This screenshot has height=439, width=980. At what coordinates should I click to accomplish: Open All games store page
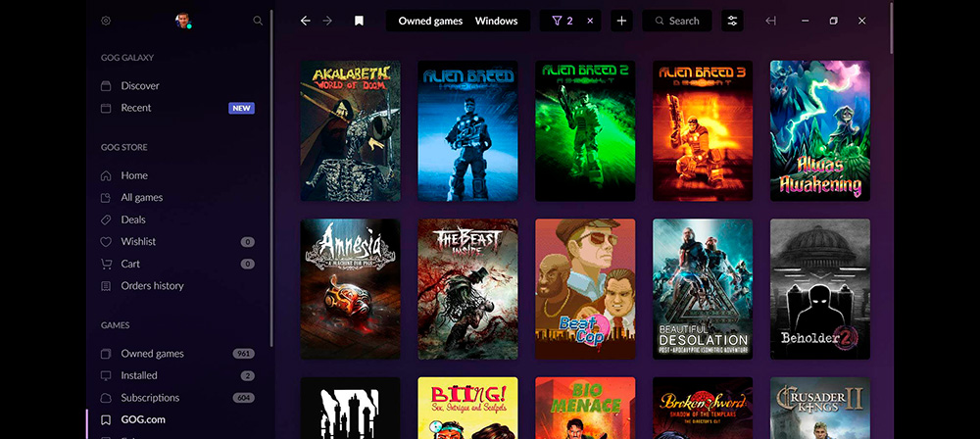pyautogui.click(x=142, y=198)
